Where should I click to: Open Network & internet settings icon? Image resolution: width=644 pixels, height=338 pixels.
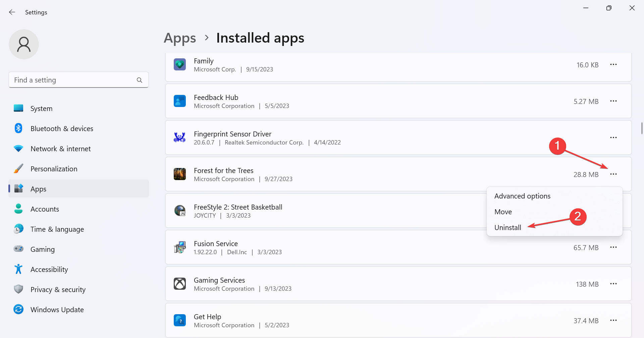pyautogui.click(x=18, y=148)
